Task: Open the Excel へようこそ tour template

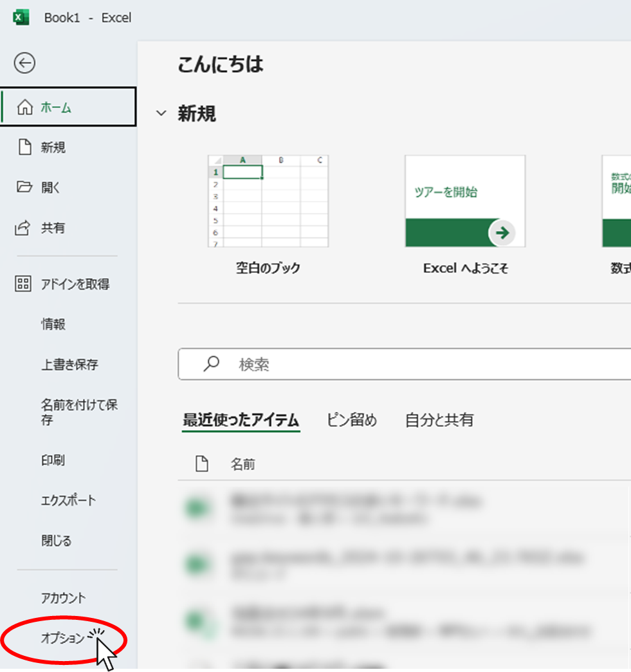Action: (465, 201)
